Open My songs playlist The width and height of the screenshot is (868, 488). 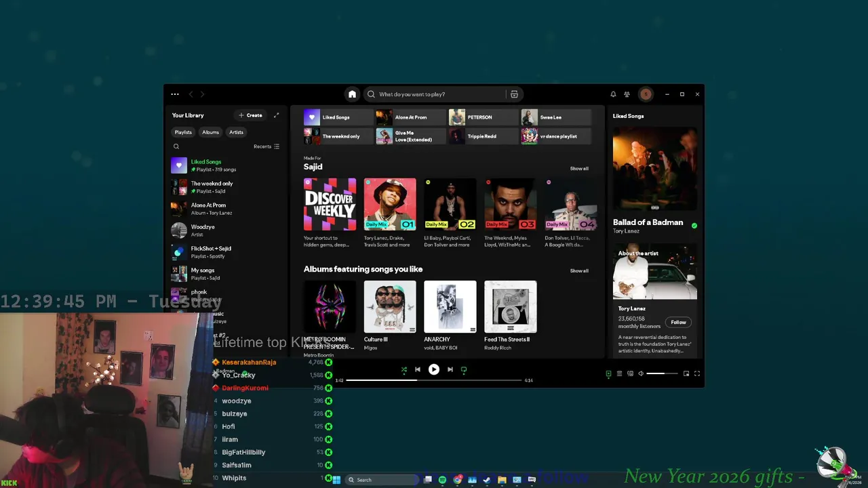coord(226,274)
